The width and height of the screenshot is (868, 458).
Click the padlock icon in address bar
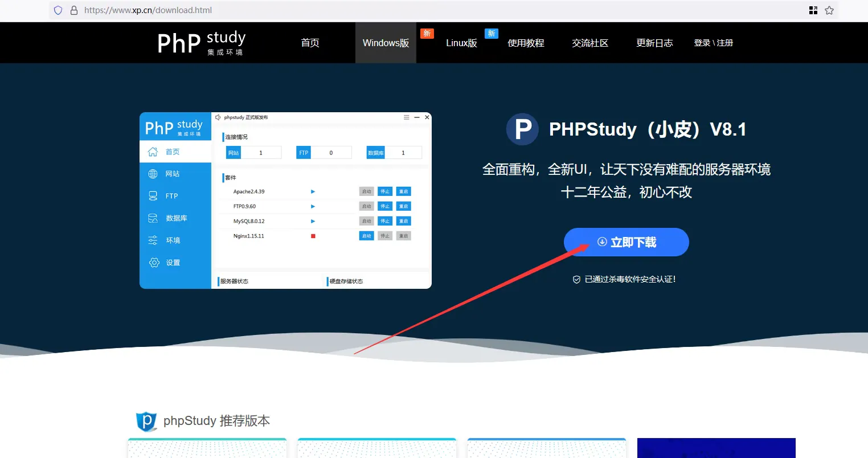point(73,10)
